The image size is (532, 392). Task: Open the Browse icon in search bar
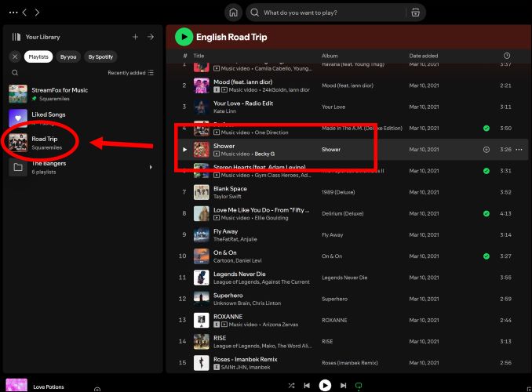415,13
